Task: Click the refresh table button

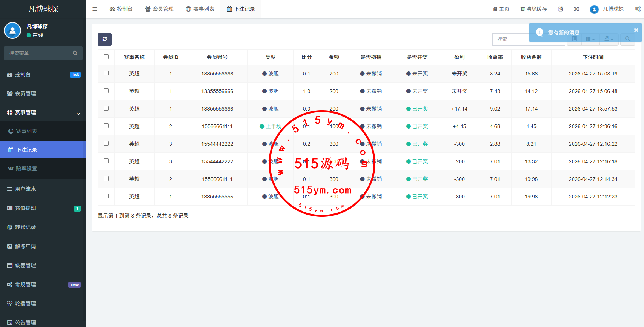Action: coord(104,39)
